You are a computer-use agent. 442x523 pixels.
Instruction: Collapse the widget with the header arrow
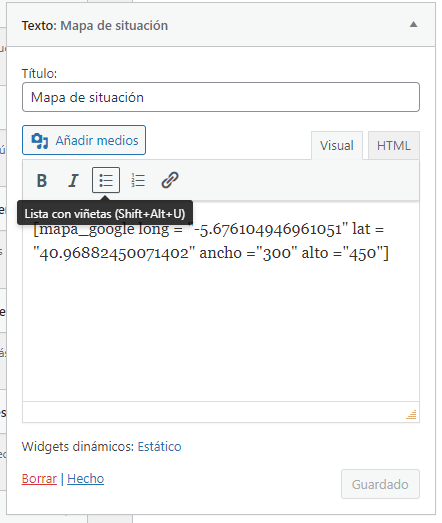click(x=413, y=24)
